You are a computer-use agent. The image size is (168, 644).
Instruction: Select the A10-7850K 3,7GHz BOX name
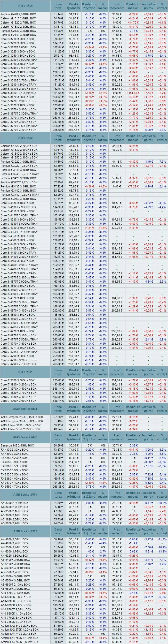[x=16, y=622]
